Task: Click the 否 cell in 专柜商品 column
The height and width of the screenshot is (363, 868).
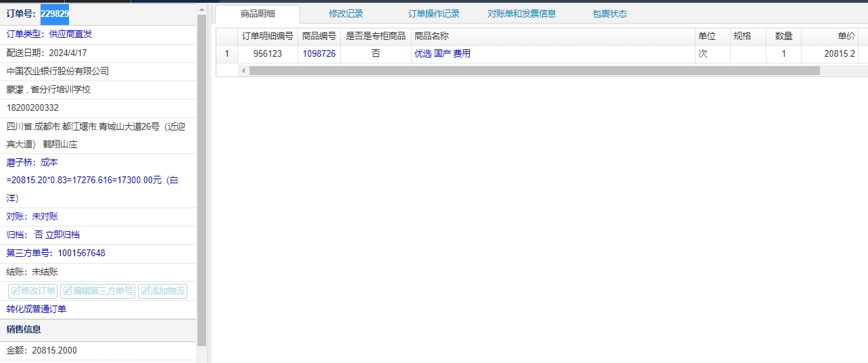Action: 376,53
